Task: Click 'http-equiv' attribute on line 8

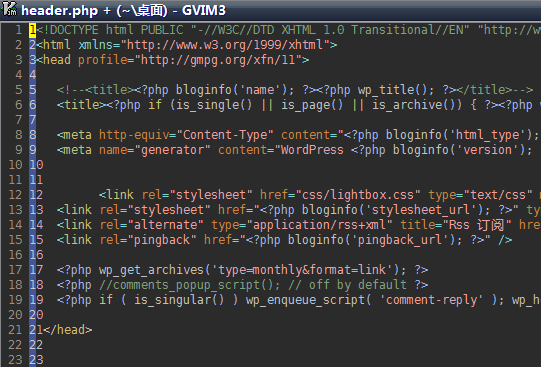Action: point(134,135)
